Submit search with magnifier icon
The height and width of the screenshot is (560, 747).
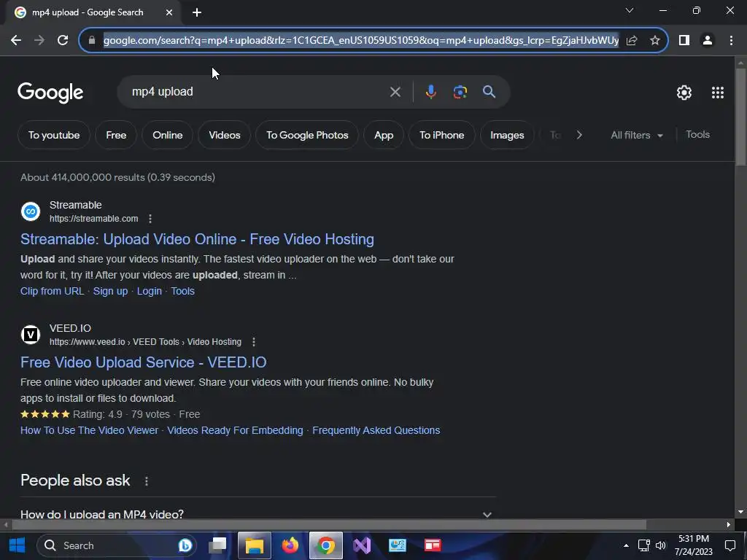pyautogui.click(x=489, y=92)
